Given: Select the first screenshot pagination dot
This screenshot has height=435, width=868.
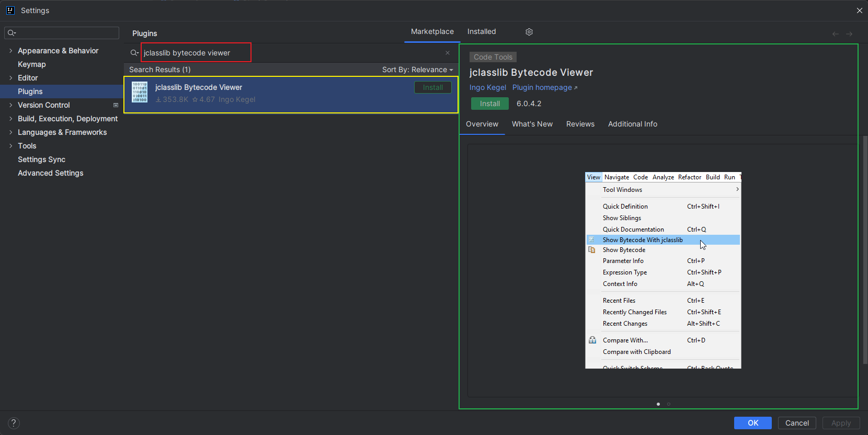Looking at the screenshot, I should [x=658, y=404].
